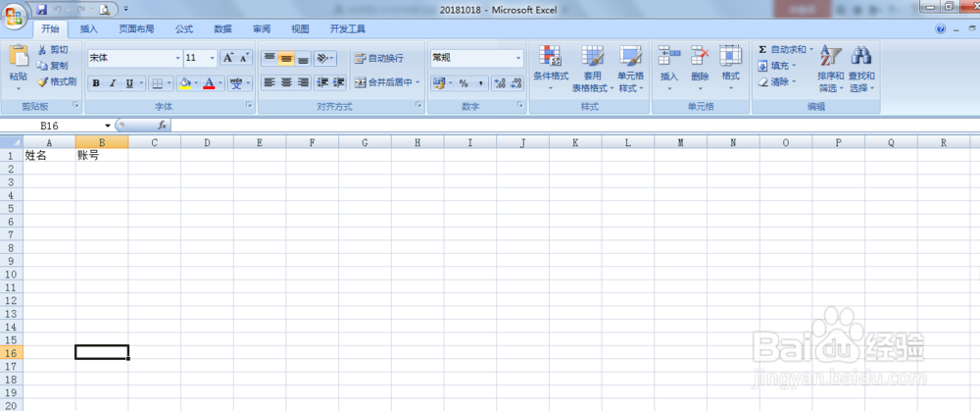Open Sort and Filter (排序和筛选)
Viewport: 980px width, 411px height.
coord(831,69)
